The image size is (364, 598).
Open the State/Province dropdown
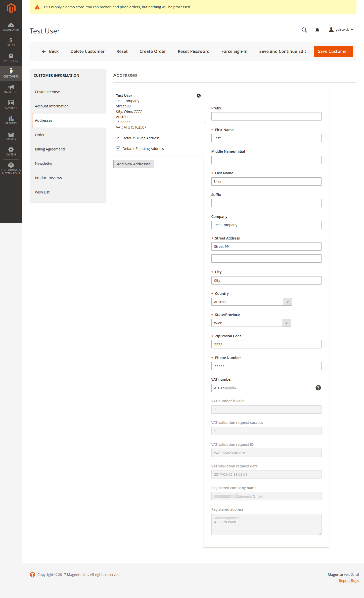click(x=251, y=323)
